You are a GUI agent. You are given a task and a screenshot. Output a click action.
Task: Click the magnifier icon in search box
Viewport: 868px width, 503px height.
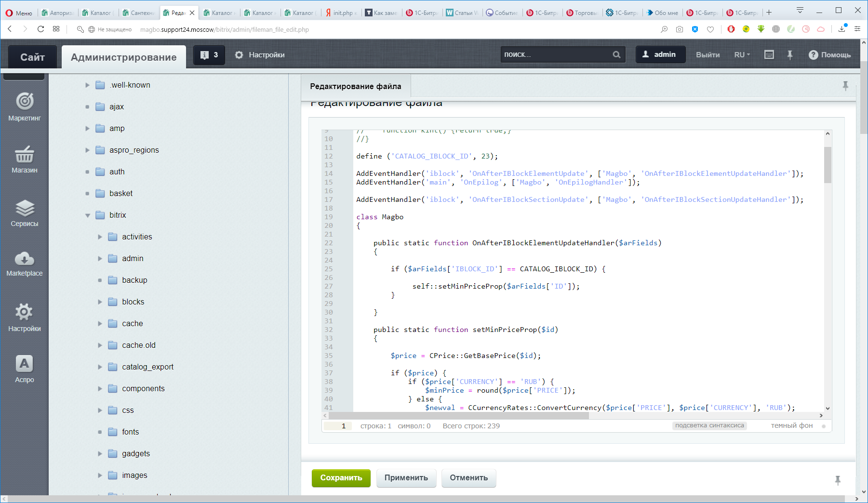click(616, 55)
